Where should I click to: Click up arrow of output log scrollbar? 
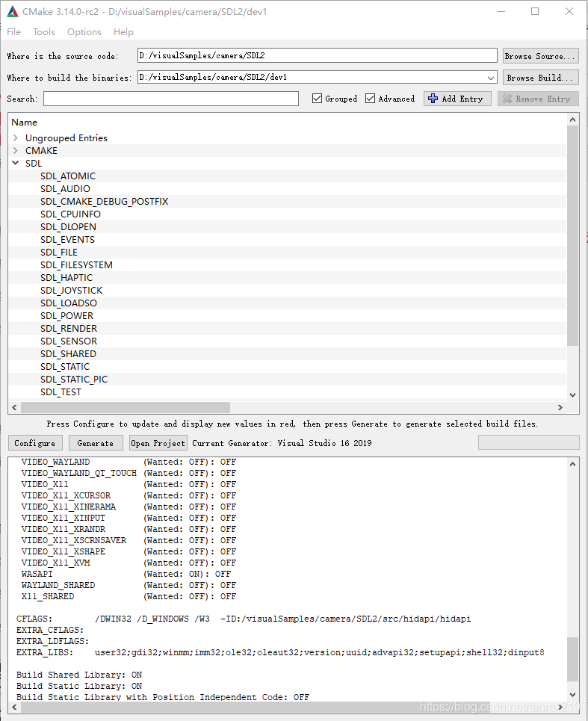point(572,464)
